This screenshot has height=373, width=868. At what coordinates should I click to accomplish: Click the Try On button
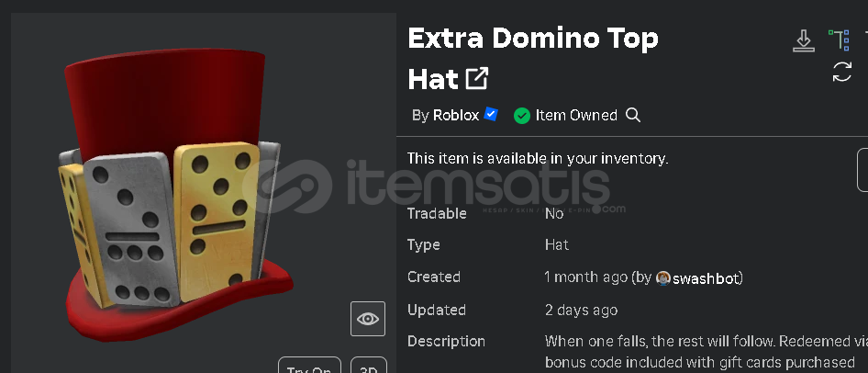(x=309, y=366)
